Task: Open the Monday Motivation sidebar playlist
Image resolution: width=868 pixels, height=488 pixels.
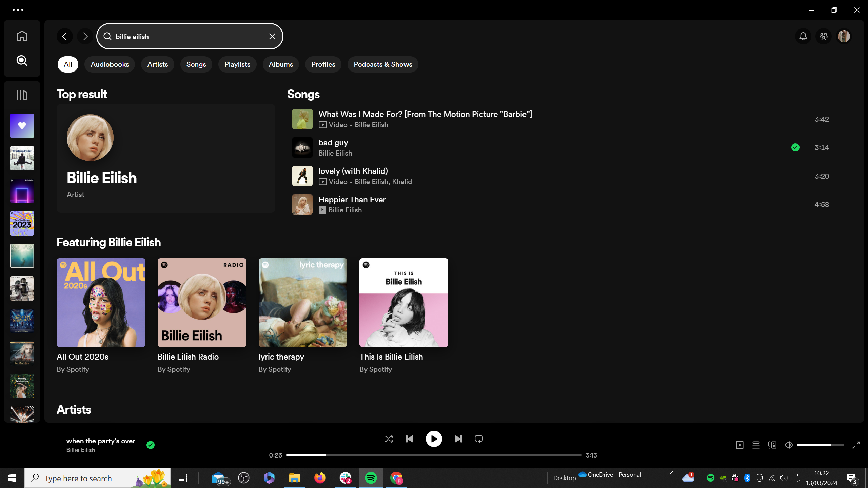Action: tap(22, 386)
